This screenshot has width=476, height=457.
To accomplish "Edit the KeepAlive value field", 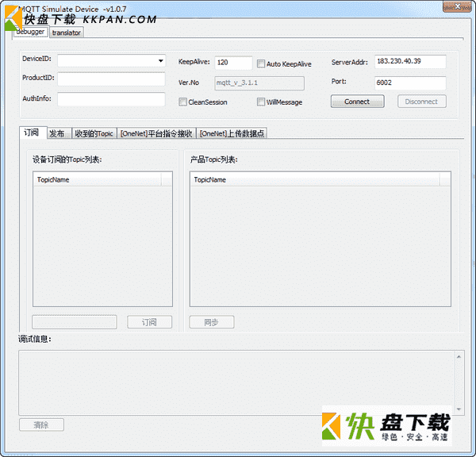I will click(233, 63).
